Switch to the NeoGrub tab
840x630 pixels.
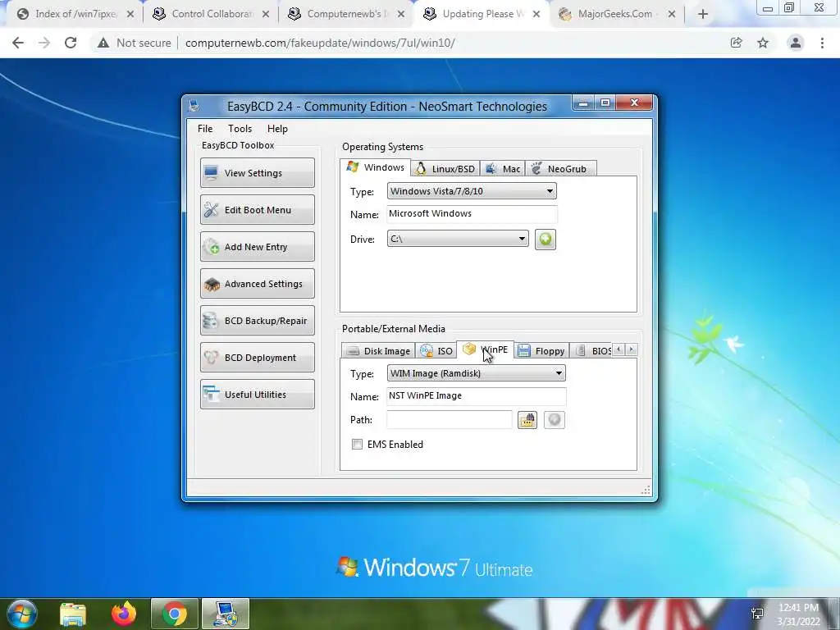(560, 169)
